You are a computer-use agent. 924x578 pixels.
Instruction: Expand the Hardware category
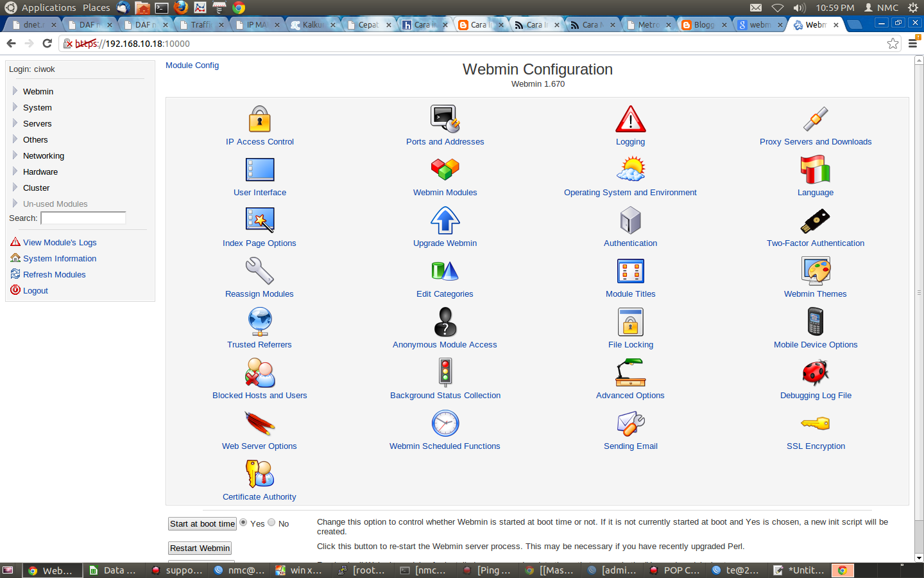coord(40,171)
